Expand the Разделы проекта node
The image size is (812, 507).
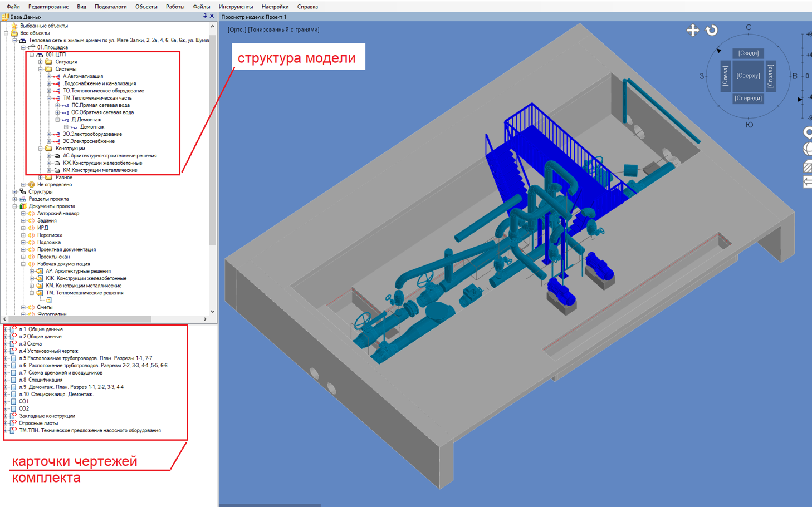coord(15,199)
